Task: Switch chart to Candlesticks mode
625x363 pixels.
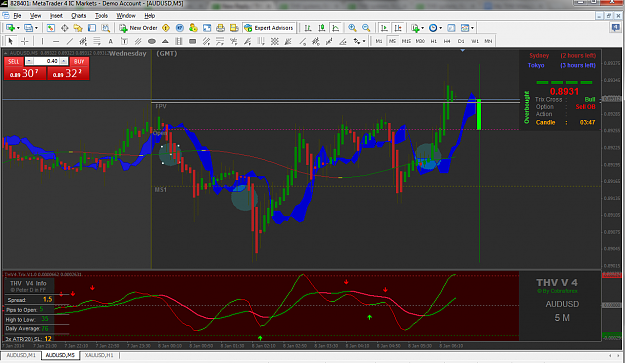Action: tap(322, 28)
